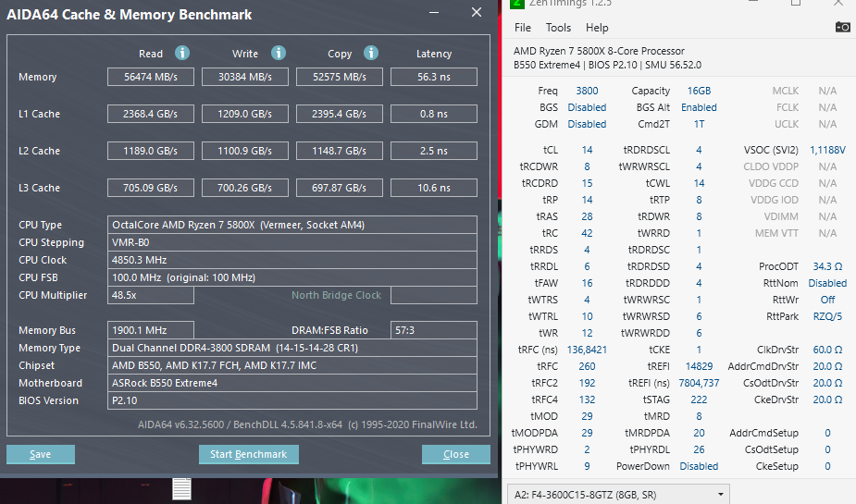Click the DRAM:FSB Ratio 57:3 field

(434, 330)
